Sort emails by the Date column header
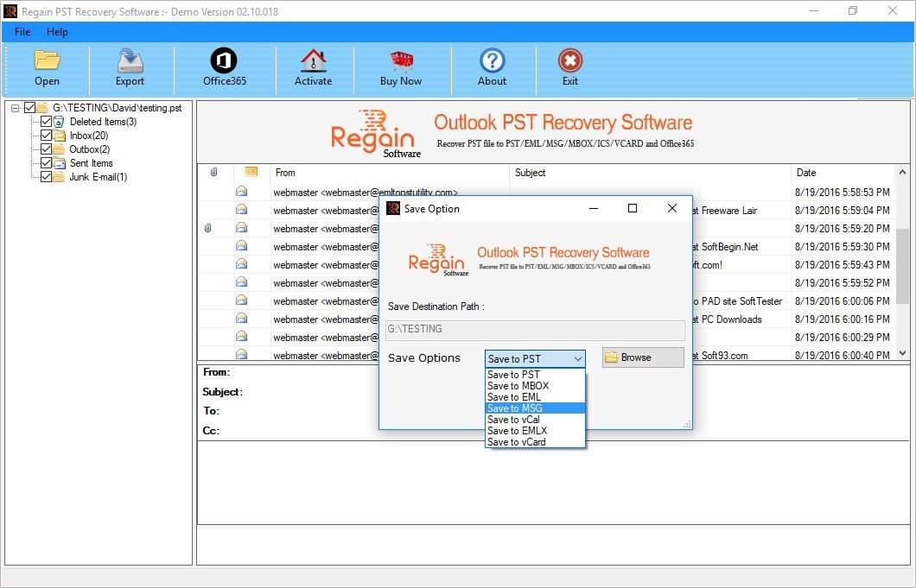 (843, 172)
